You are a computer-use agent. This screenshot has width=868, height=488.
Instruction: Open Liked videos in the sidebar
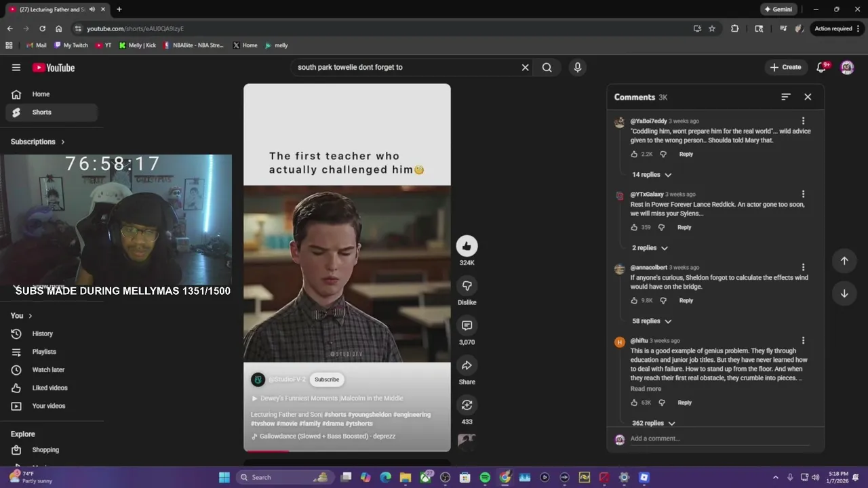pyautogui.click(x=52, y=388)
